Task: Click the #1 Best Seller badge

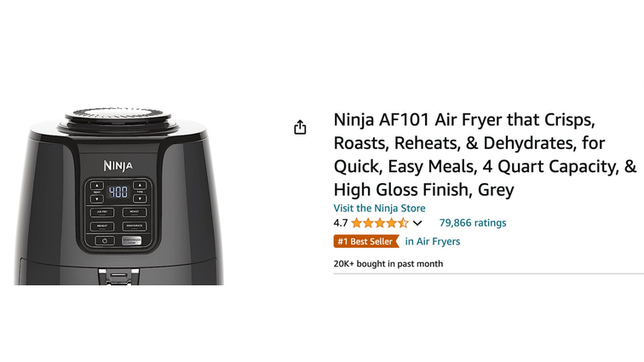Action: click(x=366, y=241)
